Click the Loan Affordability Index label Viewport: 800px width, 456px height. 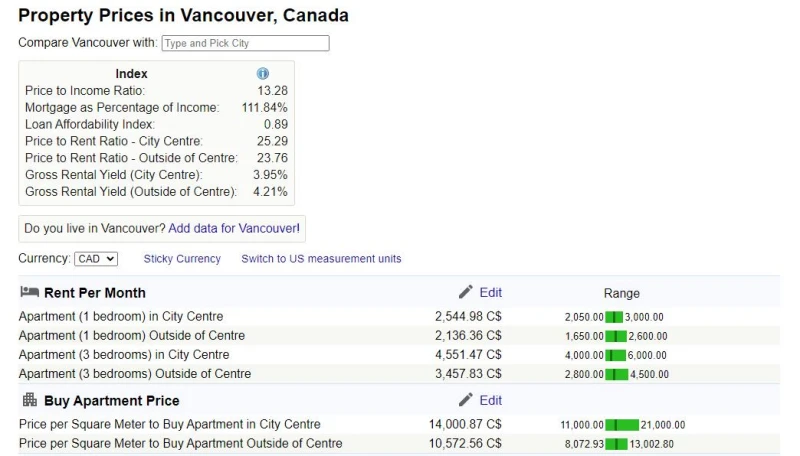coord(90,124)
